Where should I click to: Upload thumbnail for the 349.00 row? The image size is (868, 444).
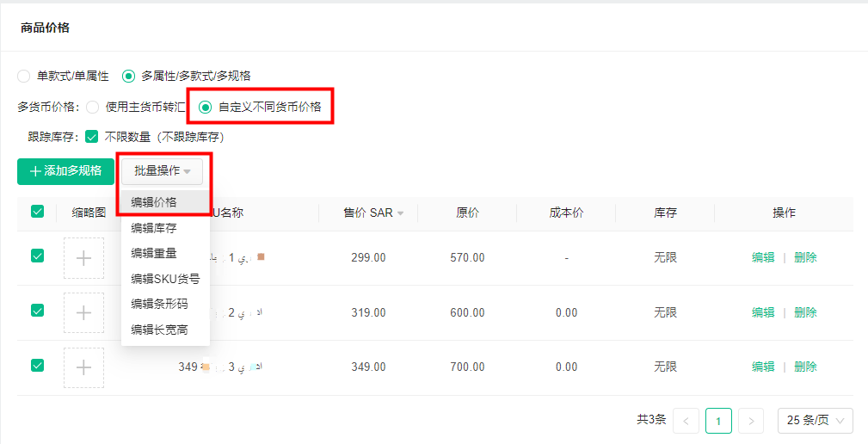pos(83,367)
